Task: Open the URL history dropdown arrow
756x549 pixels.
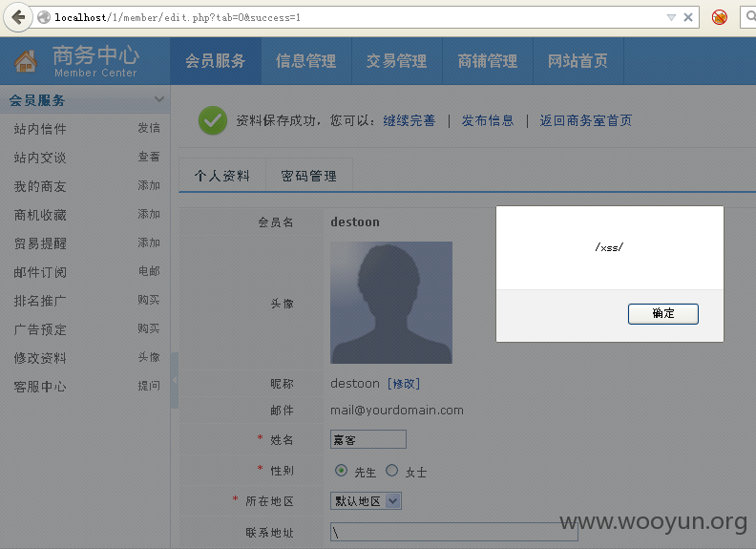Action: [671, 17]
